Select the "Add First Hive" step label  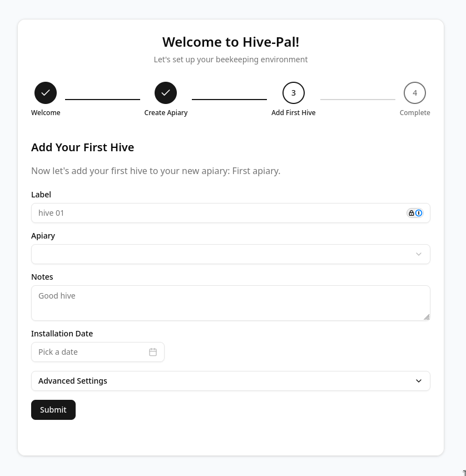[294, 113]
